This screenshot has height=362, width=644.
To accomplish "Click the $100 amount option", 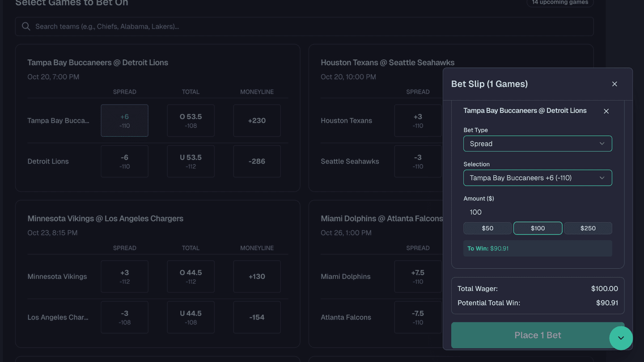I will [x=538, y=228].
